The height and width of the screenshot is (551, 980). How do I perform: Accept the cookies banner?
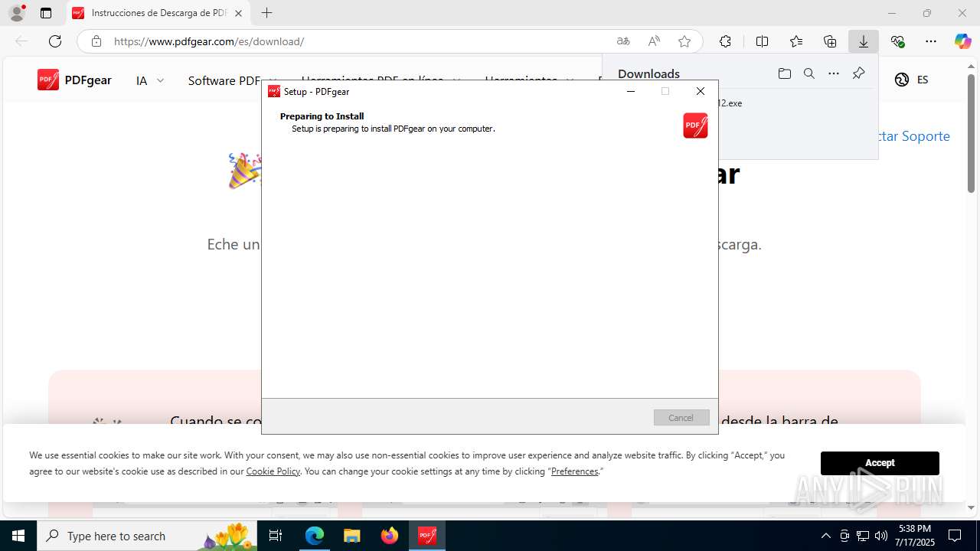tap(880, 463)
